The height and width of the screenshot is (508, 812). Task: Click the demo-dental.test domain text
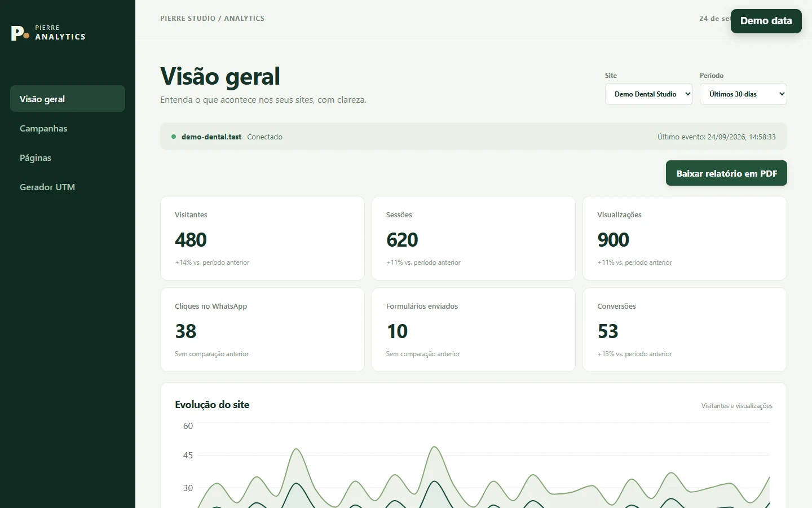211,137
